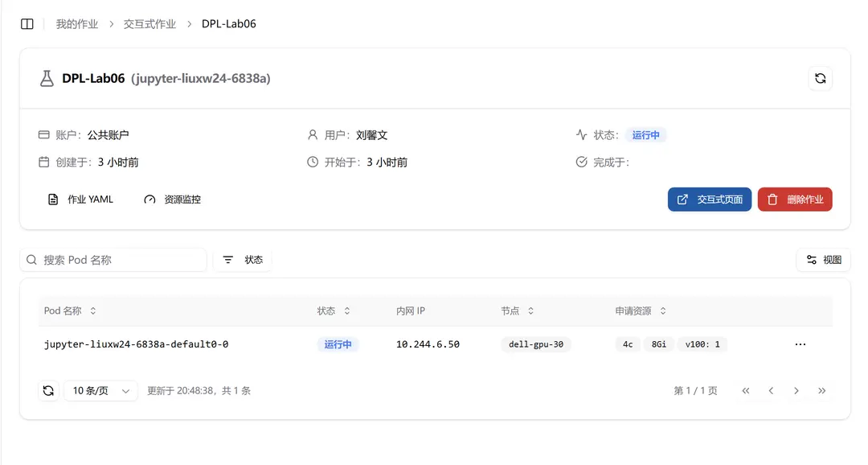Click the red 删除作业 button
The height and width of the screenshot is (465, 868).
795,200
